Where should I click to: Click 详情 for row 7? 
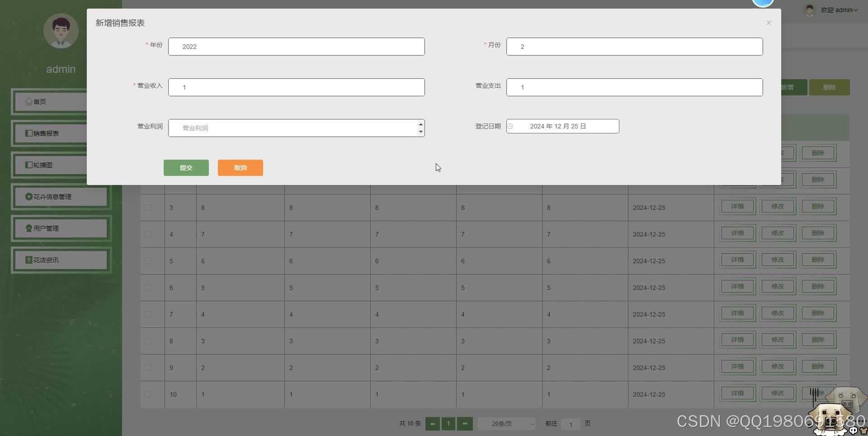click(x=737, y=313)
